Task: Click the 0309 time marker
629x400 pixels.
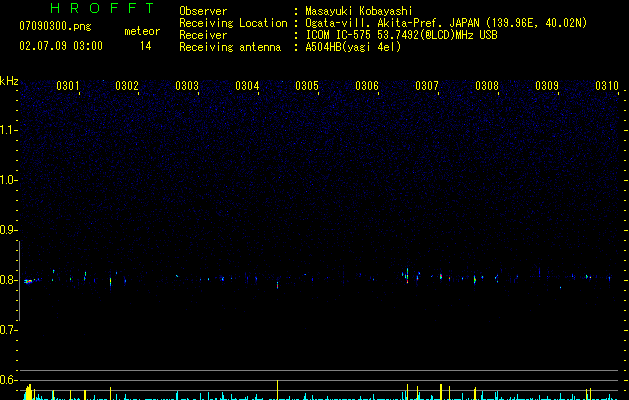Action: (547, 86)
